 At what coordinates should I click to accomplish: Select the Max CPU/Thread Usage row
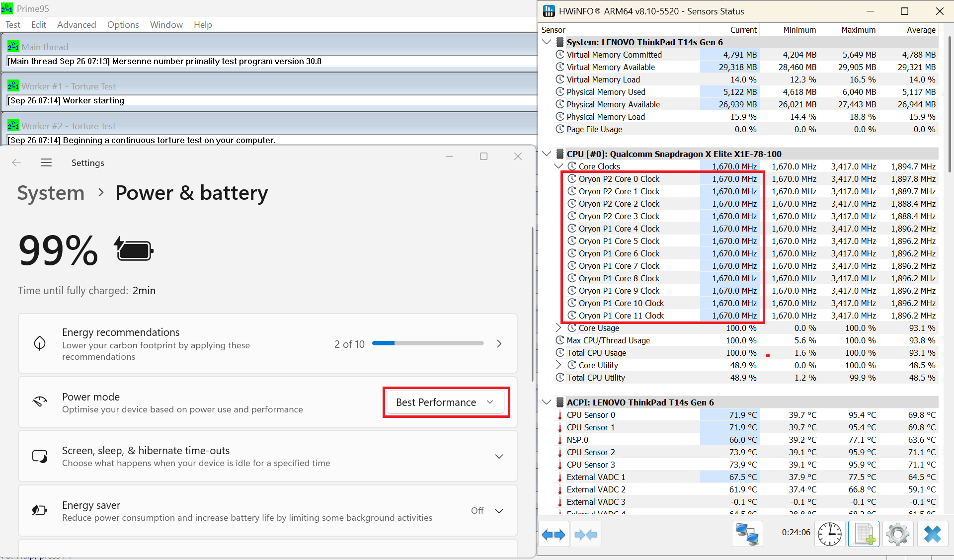coord(745,340)
